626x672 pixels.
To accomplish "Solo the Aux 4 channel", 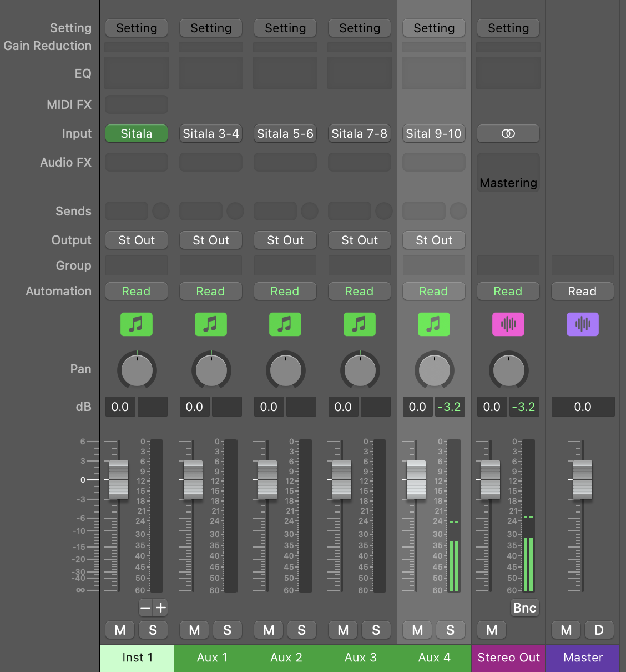I will coord(451,630).
